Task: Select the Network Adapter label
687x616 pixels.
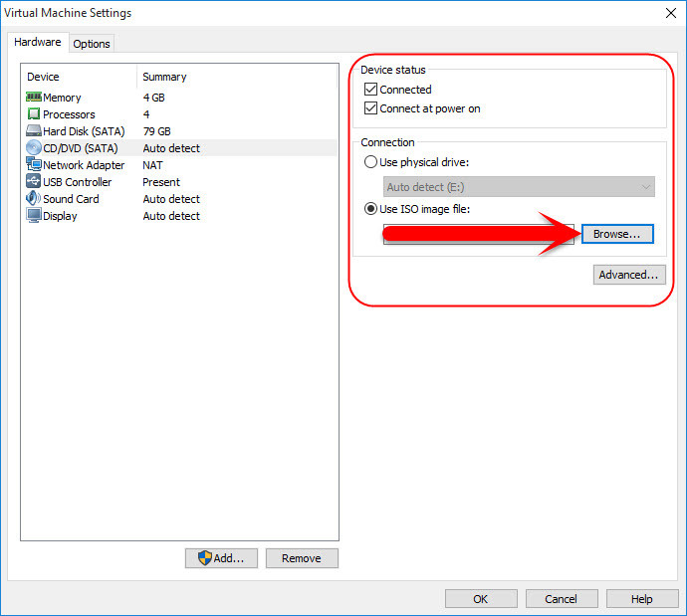Action: [84, 165]
